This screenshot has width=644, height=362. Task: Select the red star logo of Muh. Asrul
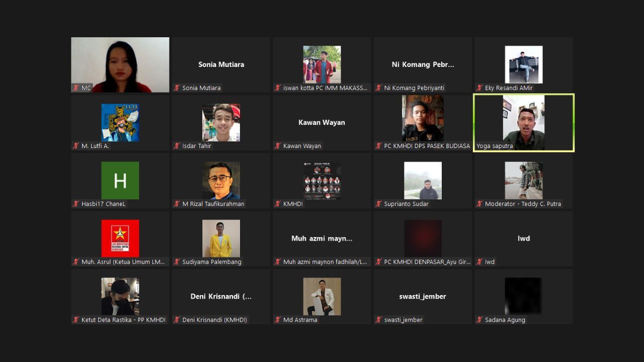point(120,238)
